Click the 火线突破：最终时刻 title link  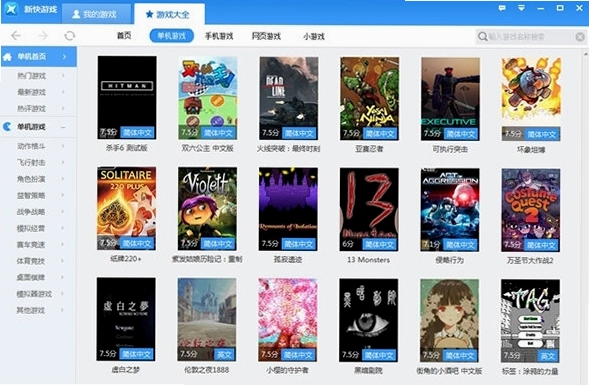(x=288, y=149)
